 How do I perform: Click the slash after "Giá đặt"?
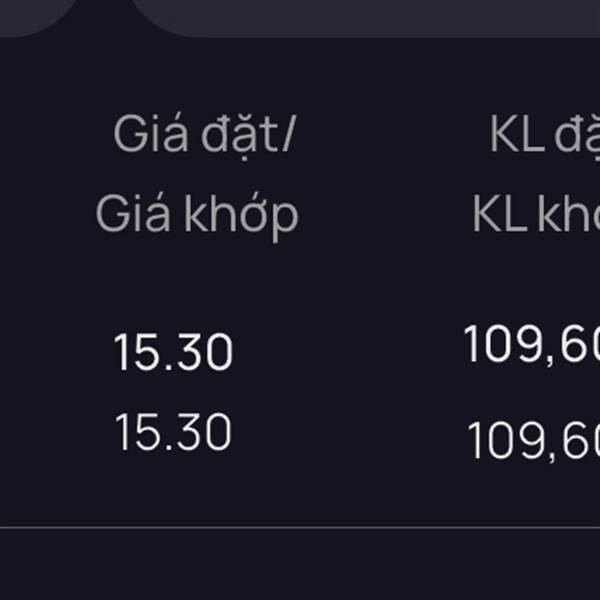(x=289, y=134)
